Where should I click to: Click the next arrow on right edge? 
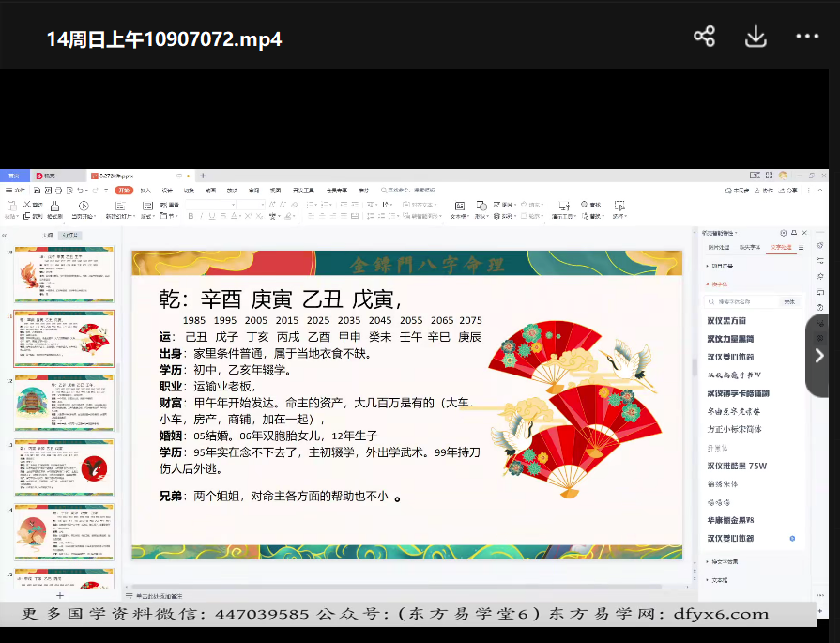click(x=819, y=356)
